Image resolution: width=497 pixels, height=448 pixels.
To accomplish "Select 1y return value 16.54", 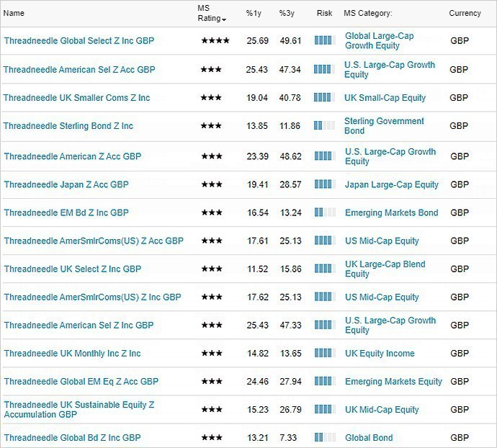I will click(258, 212).
